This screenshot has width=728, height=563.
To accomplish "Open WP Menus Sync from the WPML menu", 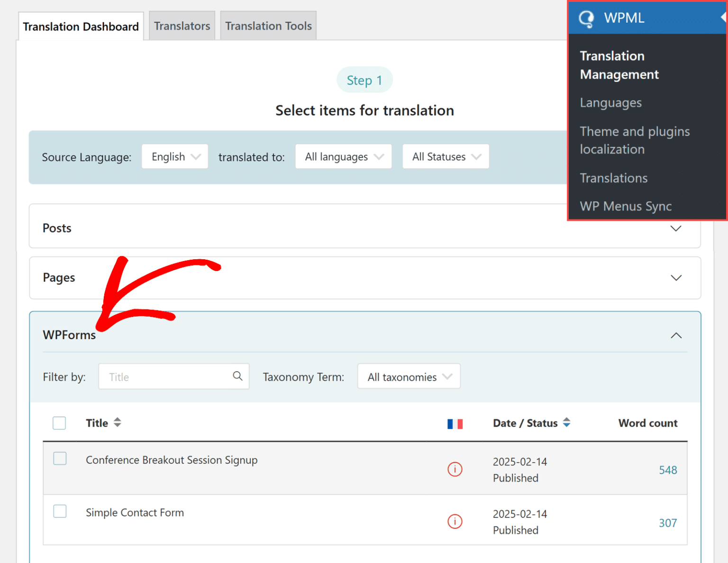I will [x=626, y=206].
